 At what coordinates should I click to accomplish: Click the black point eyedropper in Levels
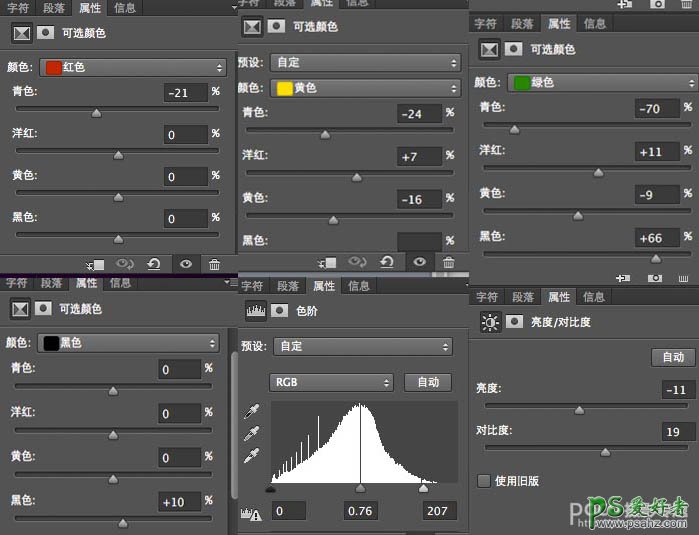(x=251, y=412)
